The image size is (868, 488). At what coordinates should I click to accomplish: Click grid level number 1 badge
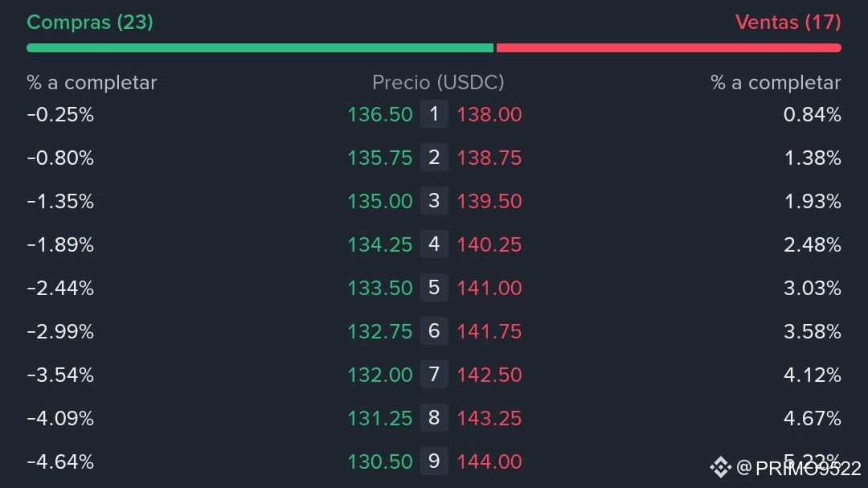434,114
